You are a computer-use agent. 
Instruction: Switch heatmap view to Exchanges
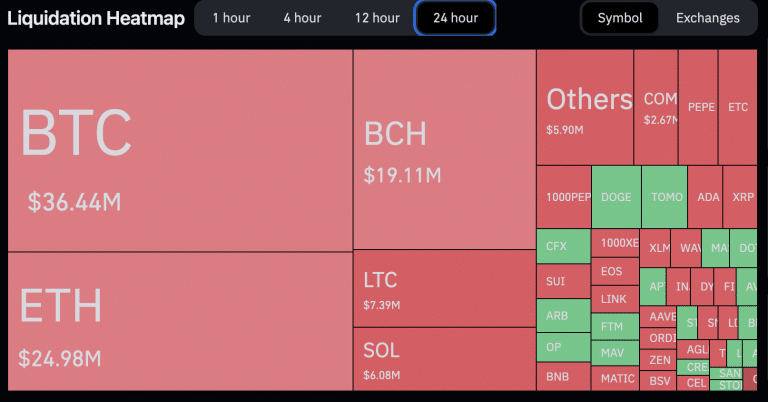click(708, 18)
